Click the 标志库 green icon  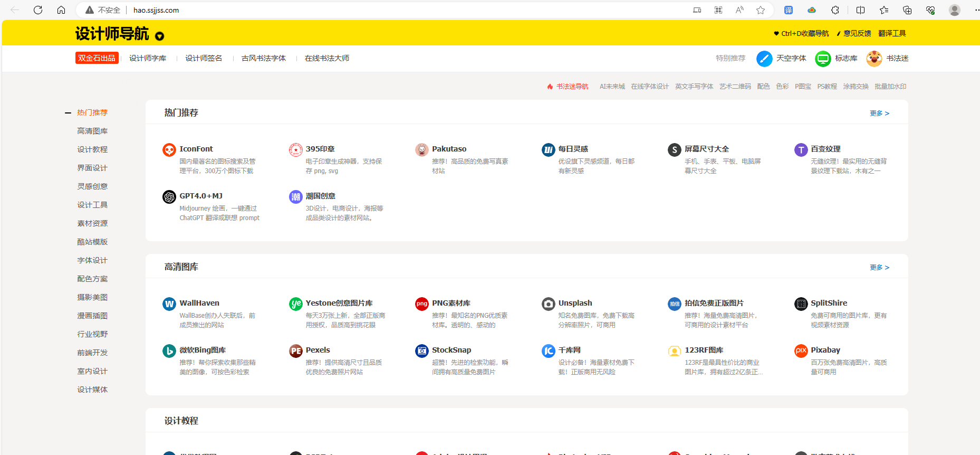coord(823,59)
